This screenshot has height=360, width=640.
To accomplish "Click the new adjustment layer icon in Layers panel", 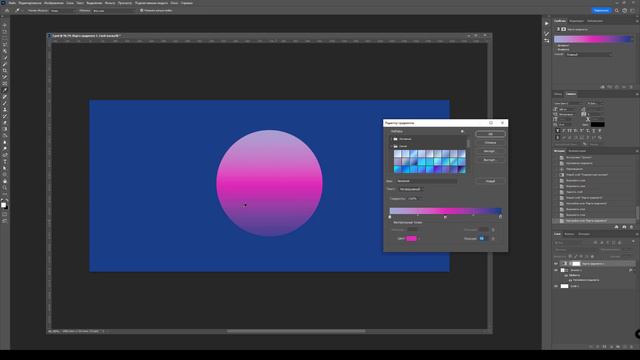I will 611,347.
